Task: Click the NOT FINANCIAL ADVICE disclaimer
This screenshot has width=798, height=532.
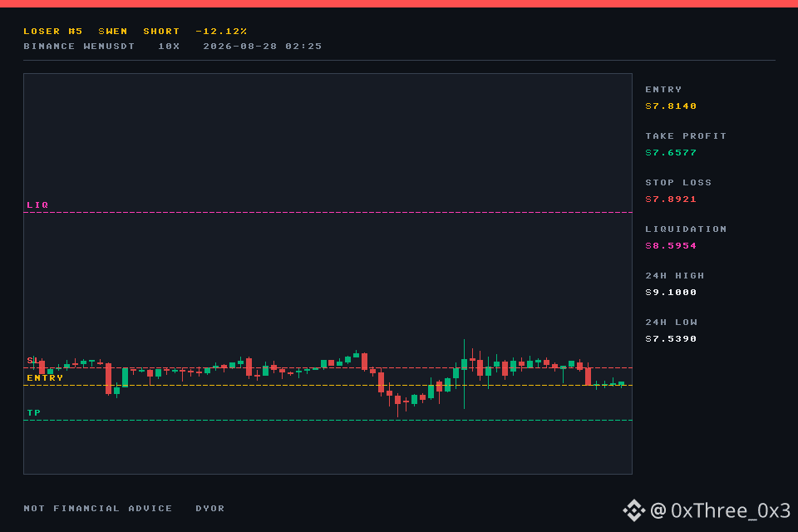Action: (x=98, y=509)
